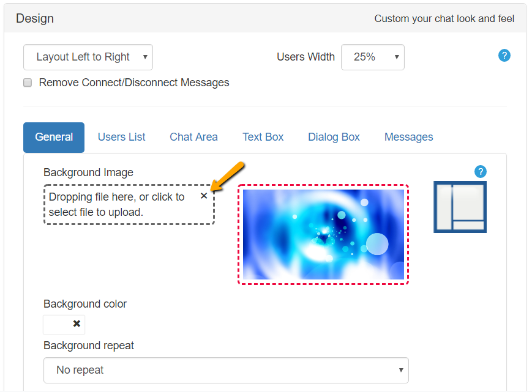Open the Layout Left to Right dropdown
Viewport: 532px width, 392px height.
(x=88, y=57)
